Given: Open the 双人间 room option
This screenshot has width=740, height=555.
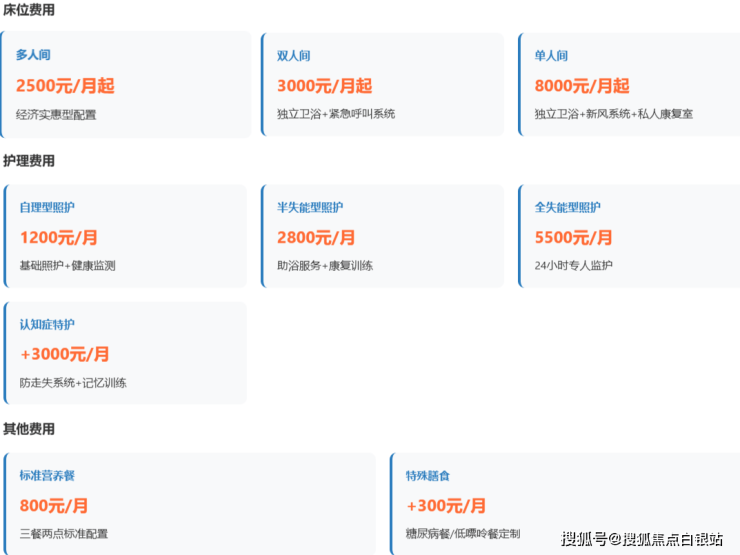Looking at the screenshot, I should 293,56.
